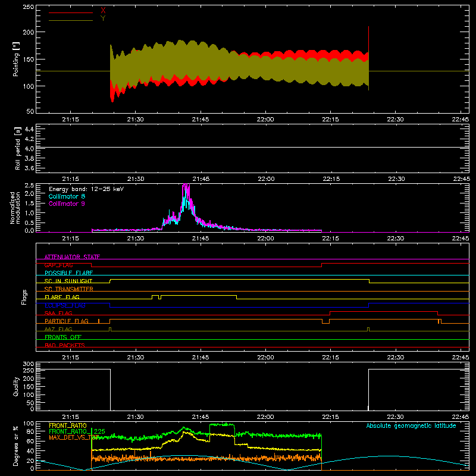The height and width of the screenshot is (476, 476).
Task: Click the yellow FRONT_RATIO legend label
Action: click(68, 425)
